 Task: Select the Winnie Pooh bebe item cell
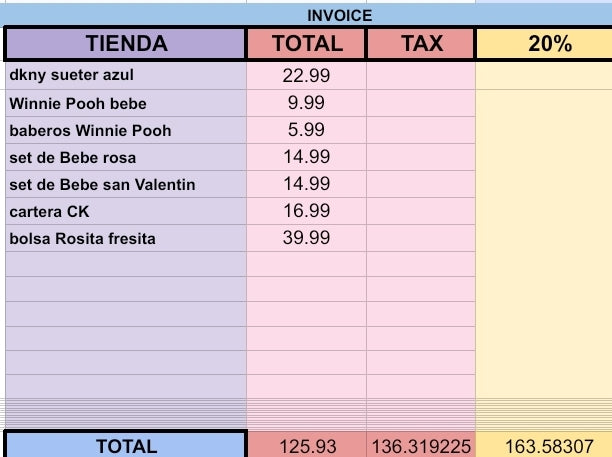(x=126, y=103)
